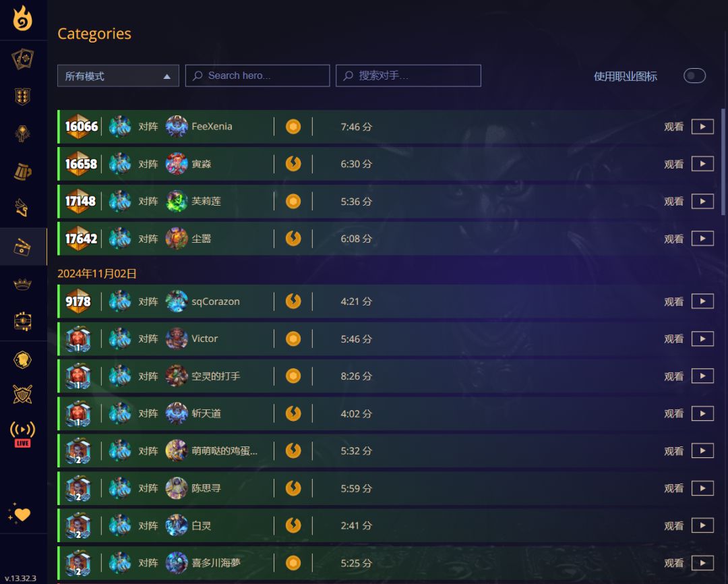Expand the 所有模式 mode dropdown
Viewport: 728px width, 584px height.
118,76
